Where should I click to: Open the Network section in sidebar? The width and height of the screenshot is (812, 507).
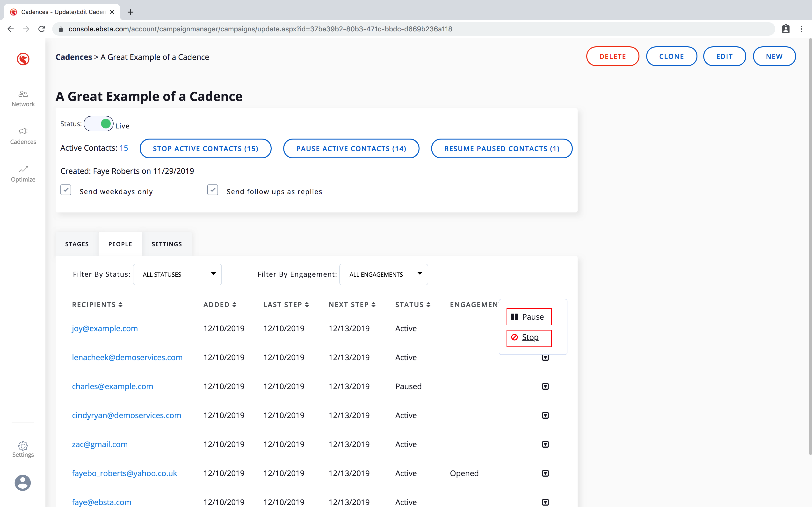(23, 98)
